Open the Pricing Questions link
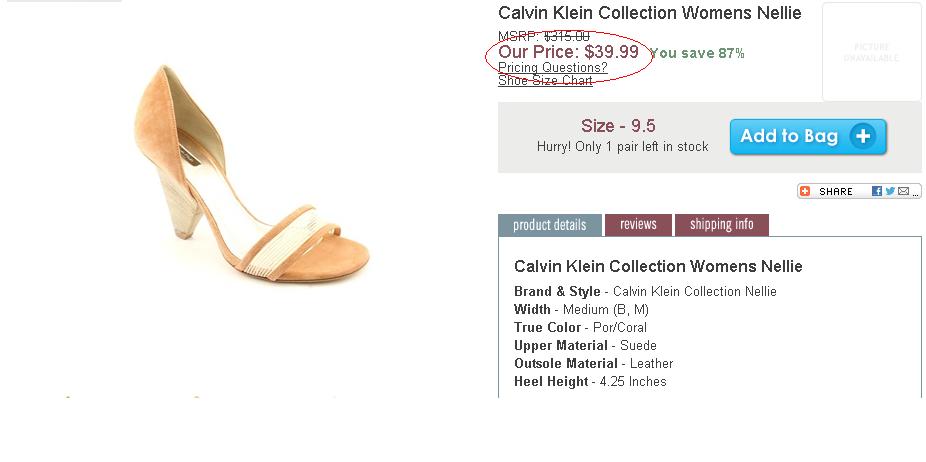 coord(553,67)
